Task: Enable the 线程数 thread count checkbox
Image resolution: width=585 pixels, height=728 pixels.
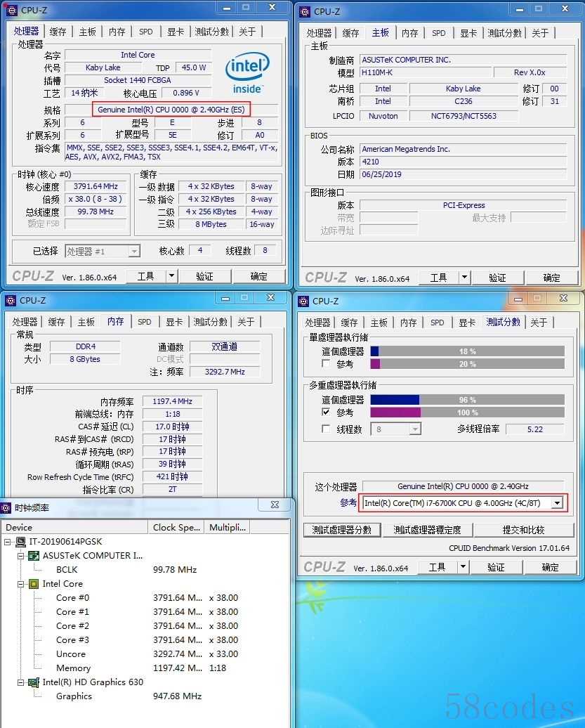Action: pyautogui.click(x=326, y=429)
